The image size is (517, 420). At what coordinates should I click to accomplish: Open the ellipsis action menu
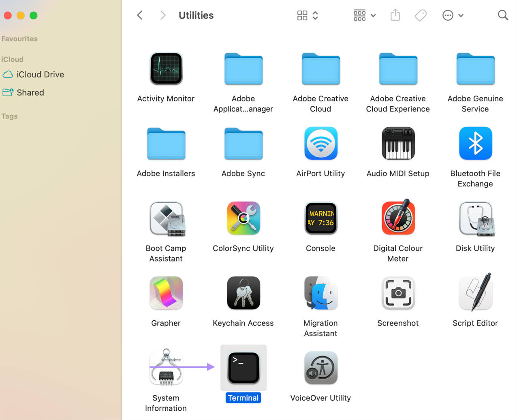click(453, 15)
